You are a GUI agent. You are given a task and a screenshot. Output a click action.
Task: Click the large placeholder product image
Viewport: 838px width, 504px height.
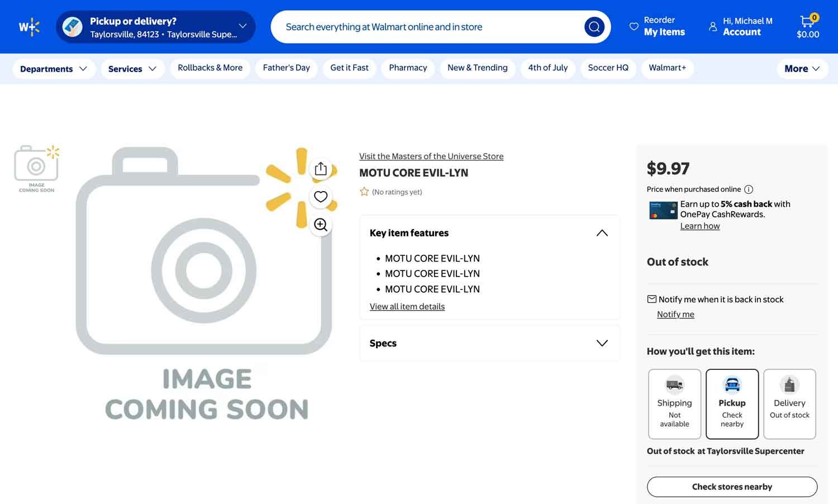207,284
